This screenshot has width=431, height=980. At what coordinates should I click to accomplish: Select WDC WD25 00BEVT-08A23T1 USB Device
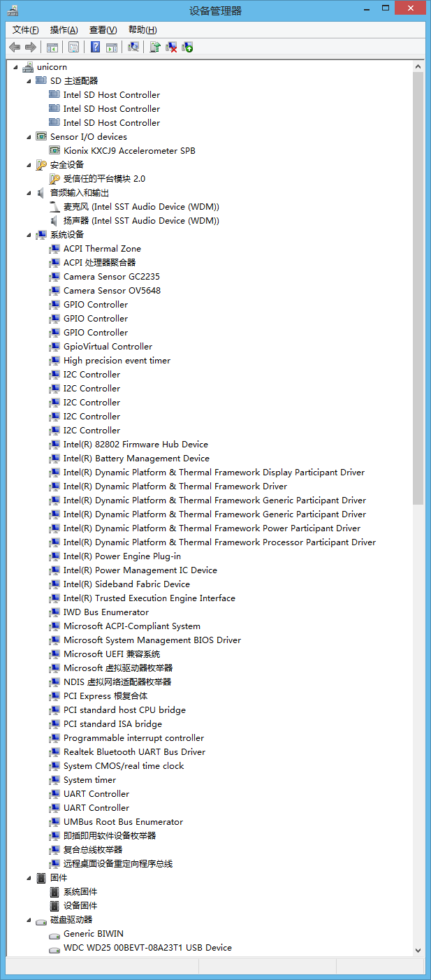[x=147, y=948]
